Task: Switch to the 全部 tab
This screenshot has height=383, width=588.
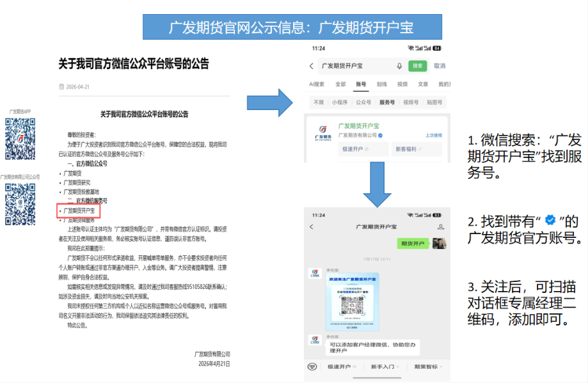Action: pyautogui.click(x=340, y=84)
